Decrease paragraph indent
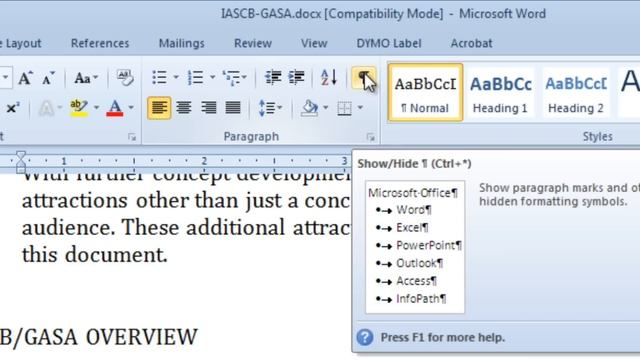640x360 pixels. coord(273,78)
